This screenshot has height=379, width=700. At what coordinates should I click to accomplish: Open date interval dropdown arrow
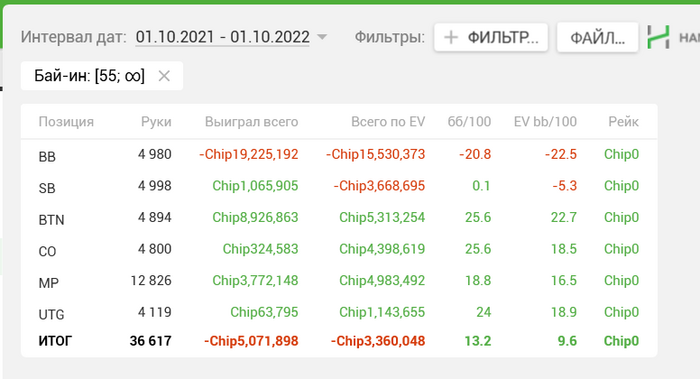(322, 37)
